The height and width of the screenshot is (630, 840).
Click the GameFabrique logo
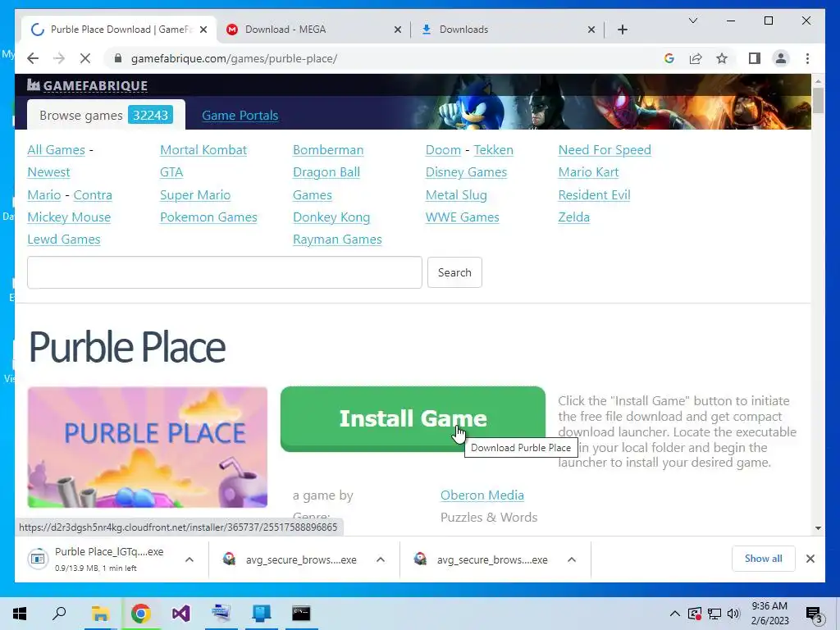pyautogui.click(x=87, y=85)
